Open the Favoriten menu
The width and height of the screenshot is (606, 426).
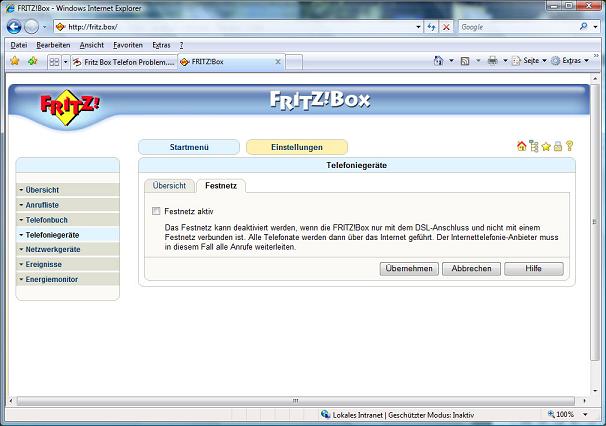[127, 45]
